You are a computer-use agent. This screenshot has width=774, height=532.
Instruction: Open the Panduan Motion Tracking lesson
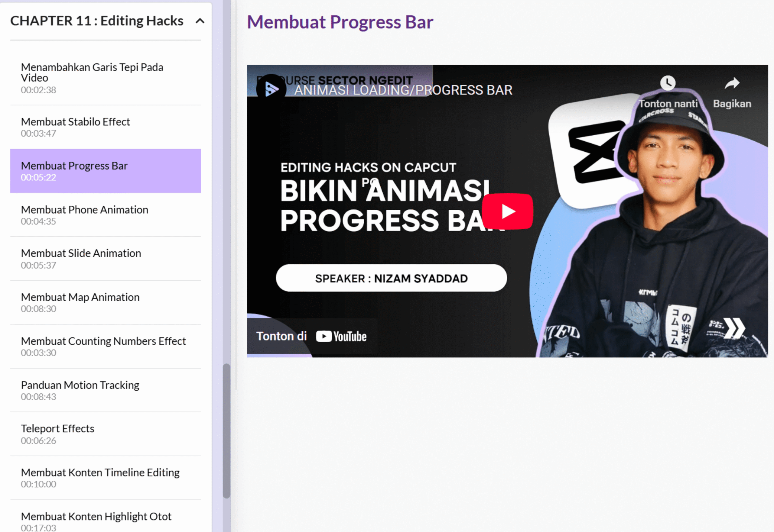pos(106,390)
